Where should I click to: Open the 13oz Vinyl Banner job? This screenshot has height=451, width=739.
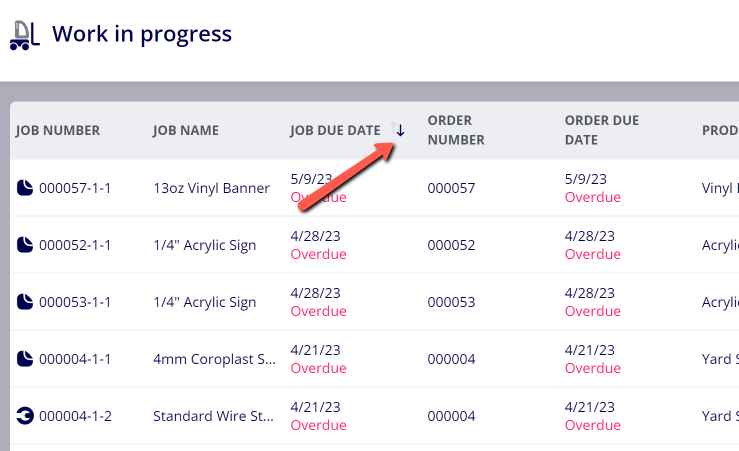[x=211, y=188]
